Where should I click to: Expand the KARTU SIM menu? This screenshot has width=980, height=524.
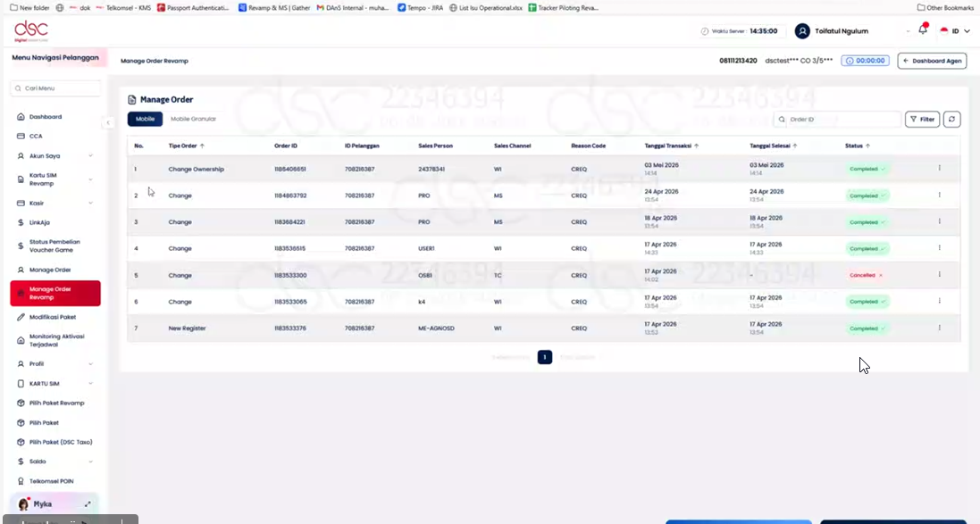[90, 384]
